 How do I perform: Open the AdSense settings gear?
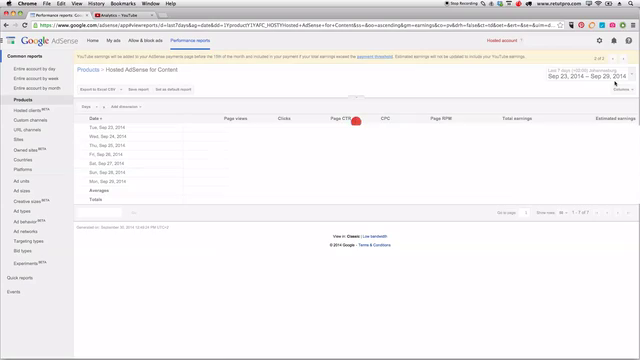coord(599,40)
